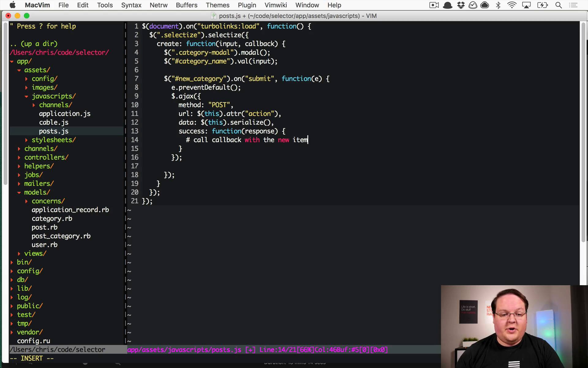588x368 pixels.
Task: Click the '.. (up a dir)' entry
Action: click(x=33, y=44)
